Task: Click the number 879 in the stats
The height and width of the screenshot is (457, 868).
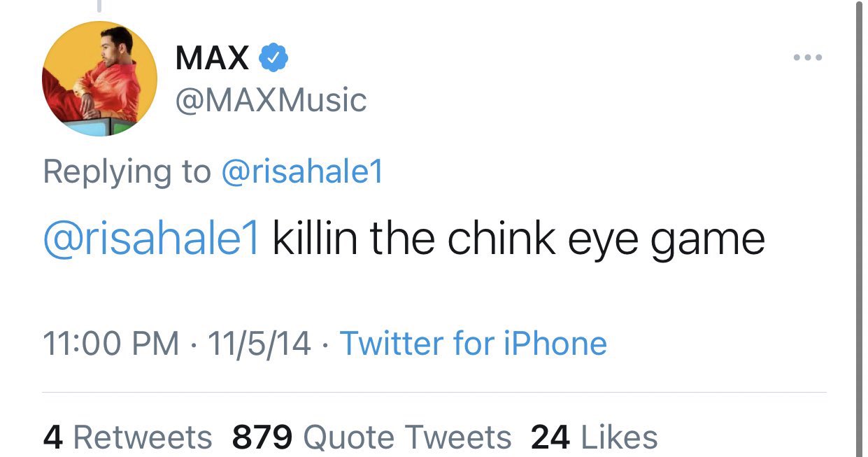Action: tap(262, 437)
